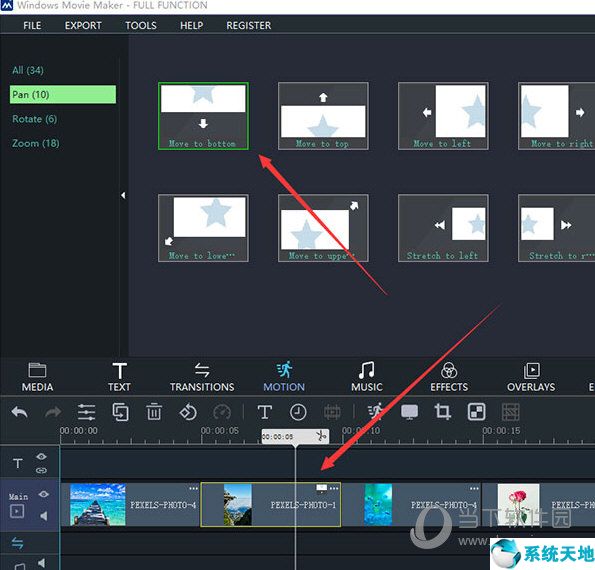
Task: Toggle the text track link icon
Action: pyautogui.click(x=41, y=471)
